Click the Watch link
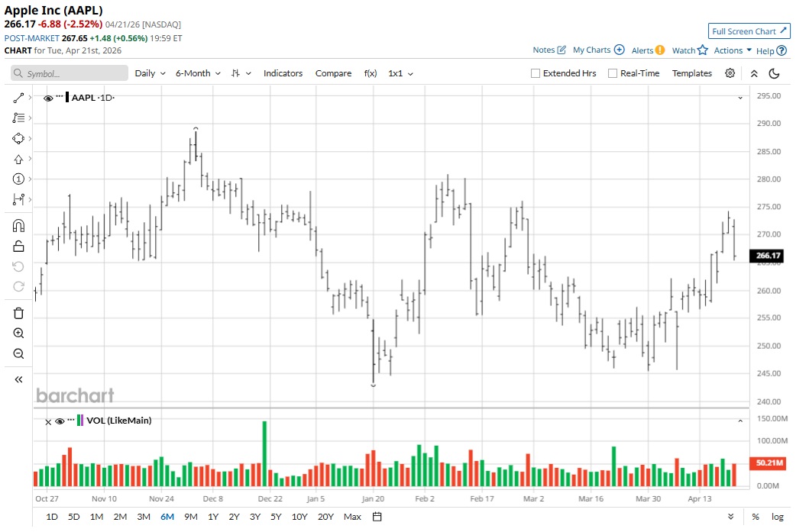The width and height of the screenshot is (809, 532). [683, 50]
